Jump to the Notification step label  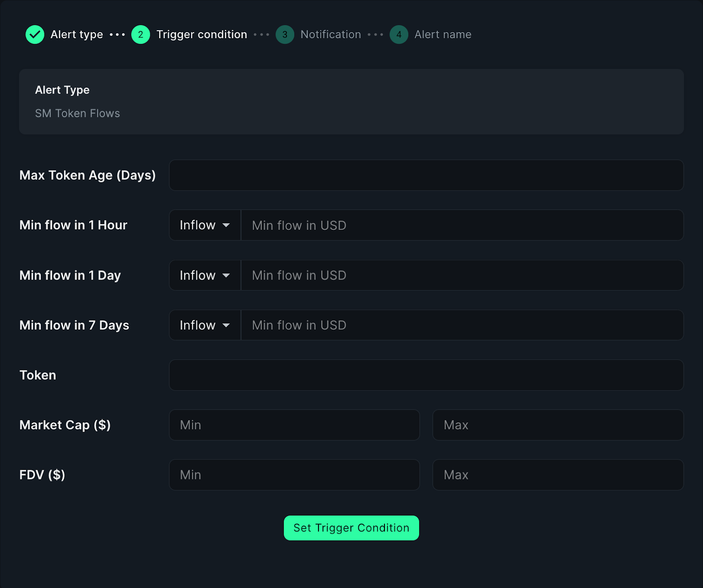331,34
